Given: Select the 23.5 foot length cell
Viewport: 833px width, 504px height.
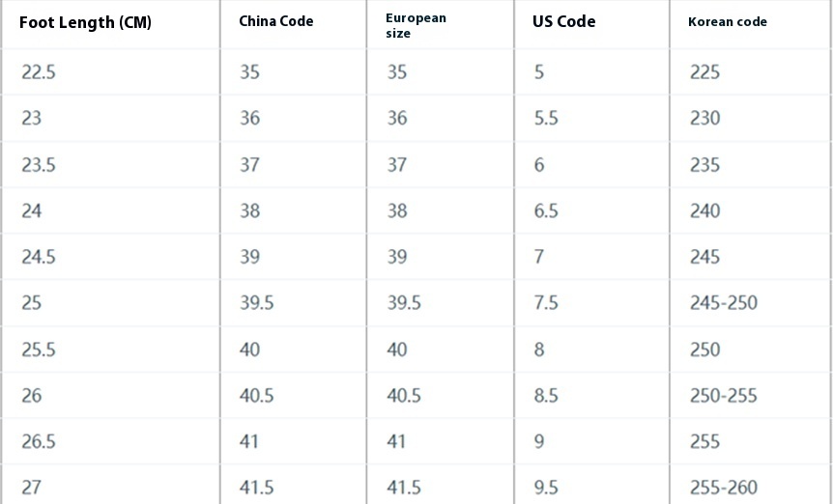Looking at the screenshot, I should 39,165.
